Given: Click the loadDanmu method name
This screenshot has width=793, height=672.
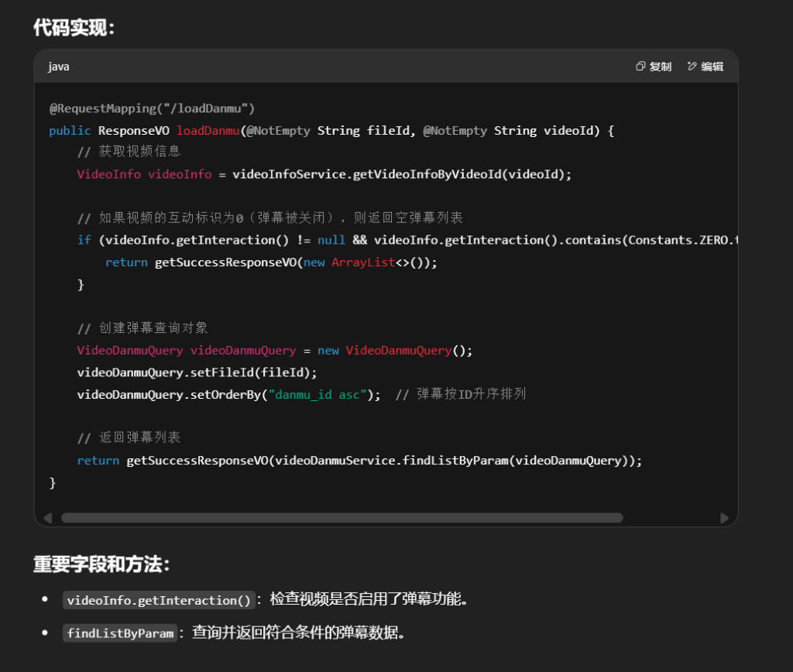Looking at the screenshot, I should coord(208,130).
